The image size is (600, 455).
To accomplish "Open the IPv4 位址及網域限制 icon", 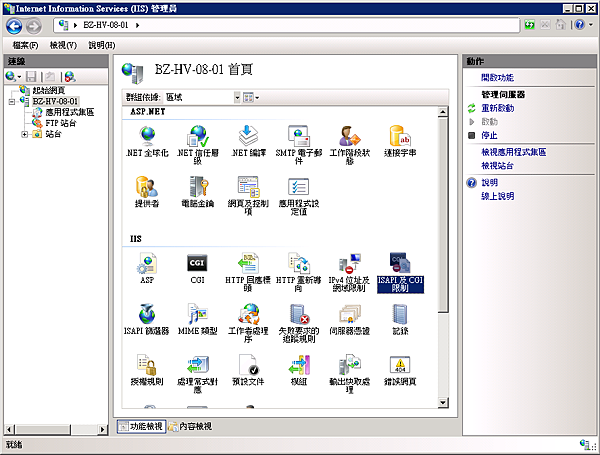I will (349, 272).
